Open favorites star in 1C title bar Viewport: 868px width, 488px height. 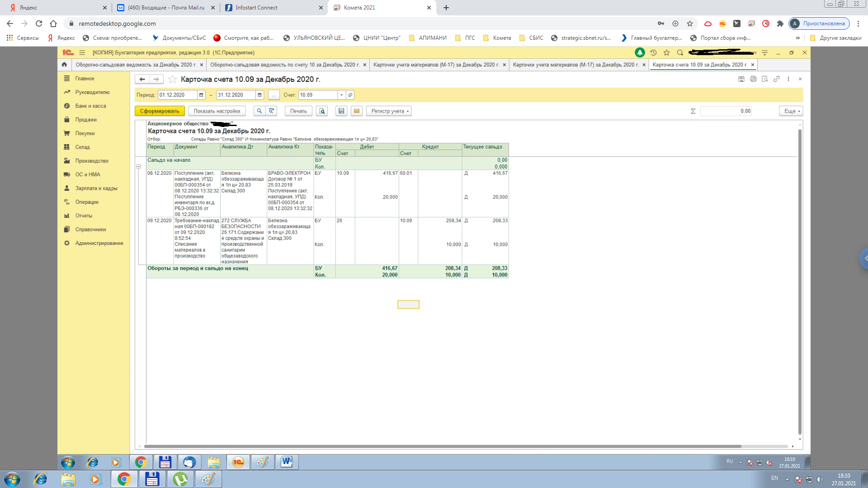coord(666,53)
